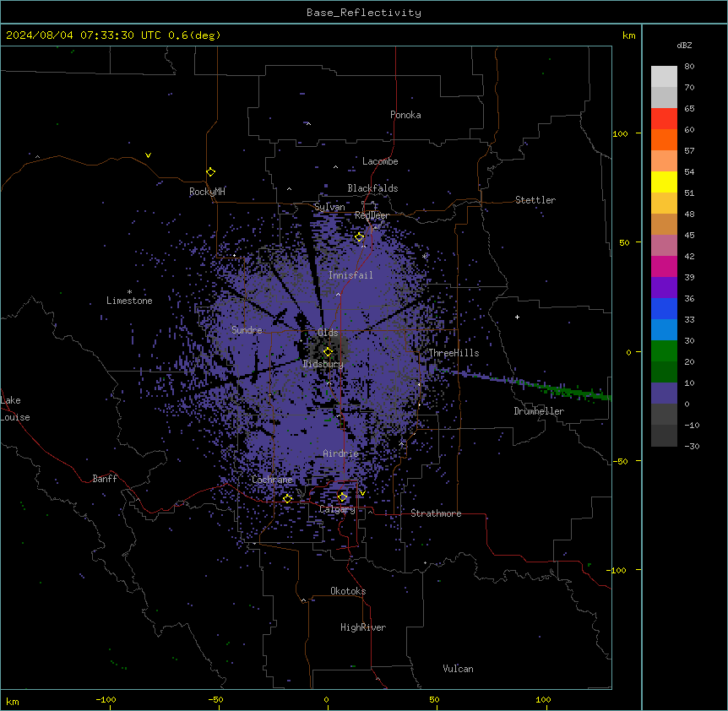Click the Ponoka label
This screenshot has width=728, height=711.
point(405,115)
